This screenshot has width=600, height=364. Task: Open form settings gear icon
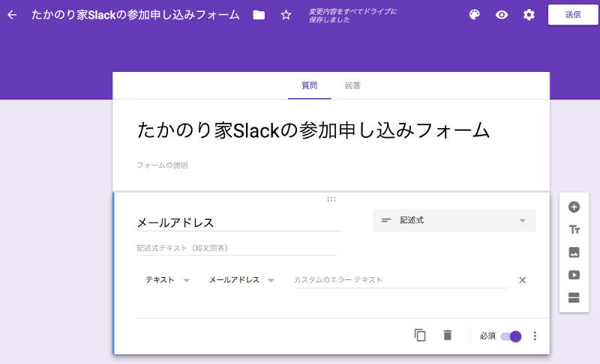tap(529, 15)
